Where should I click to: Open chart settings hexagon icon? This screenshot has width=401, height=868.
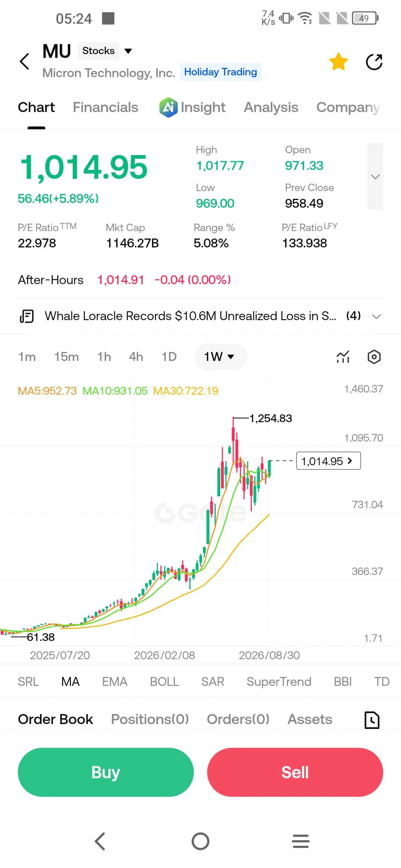click(x=374, y=357)
